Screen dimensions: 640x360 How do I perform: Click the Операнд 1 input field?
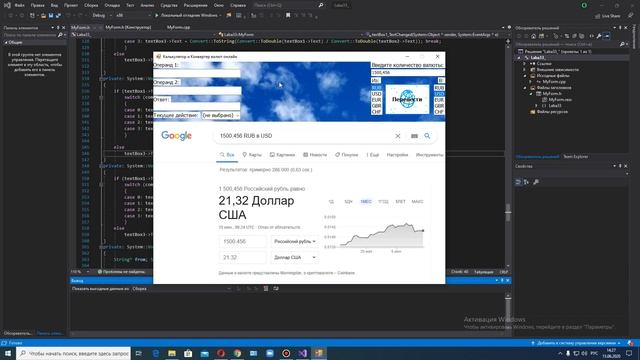(197, 73)
